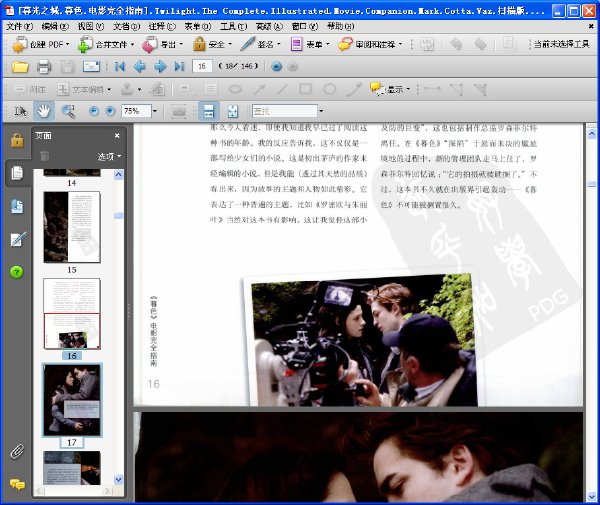Open the search field dropdown arrow
This screenshot has width=600, height=505.
coord(321,111)
